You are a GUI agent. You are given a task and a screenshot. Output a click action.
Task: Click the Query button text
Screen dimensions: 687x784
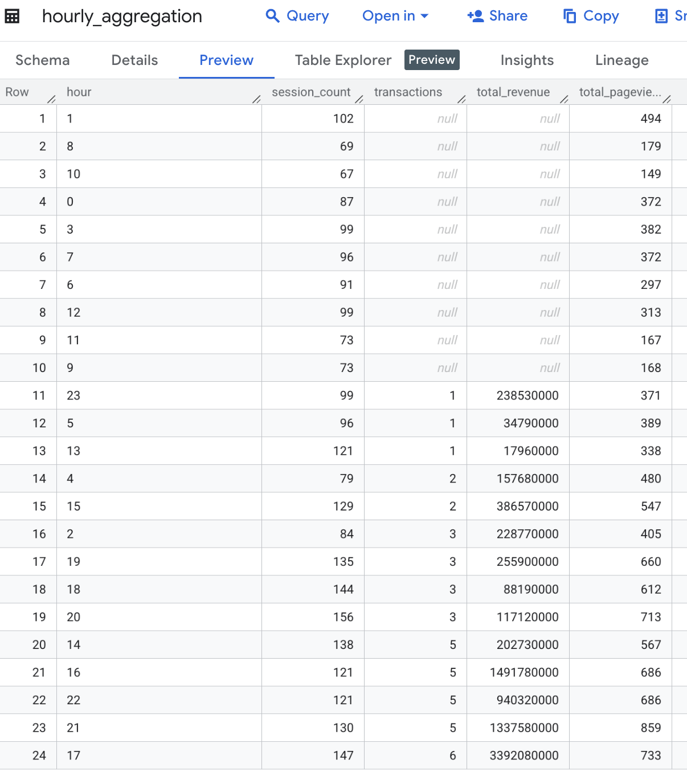tap(308, 16)
